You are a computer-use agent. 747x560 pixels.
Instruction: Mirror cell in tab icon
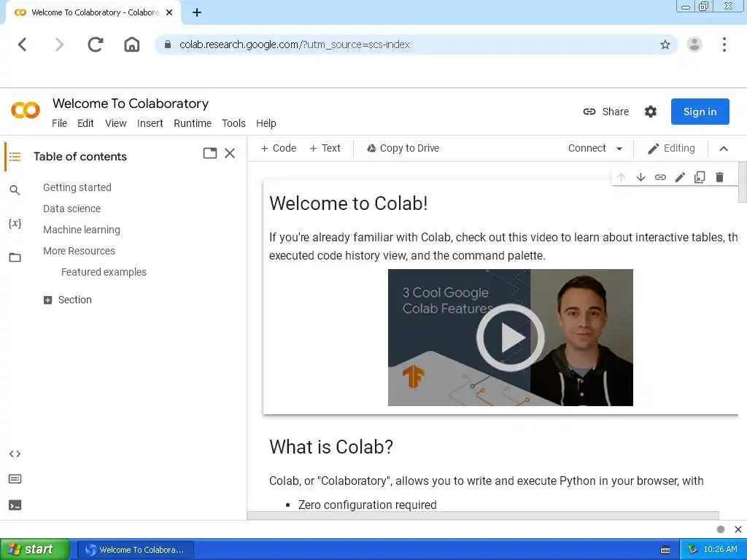[700, 177]
